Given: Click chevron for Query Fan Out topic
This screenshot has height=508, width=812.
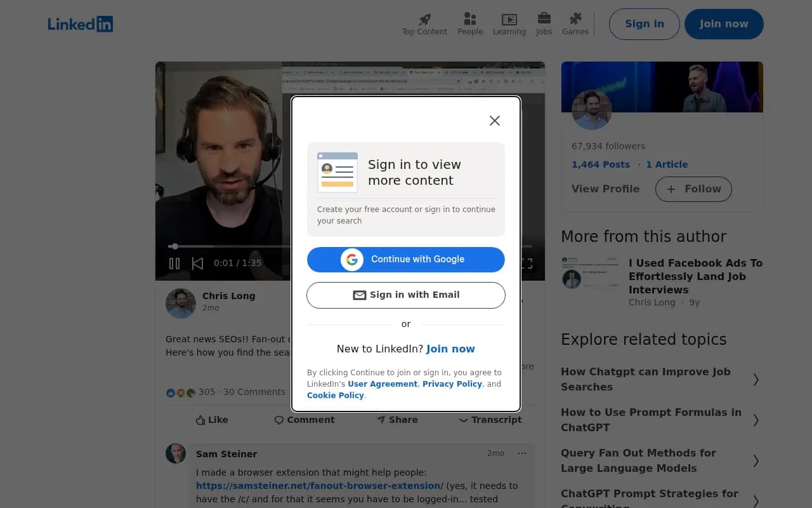Looking at the screenshot, I should [756, 461].
